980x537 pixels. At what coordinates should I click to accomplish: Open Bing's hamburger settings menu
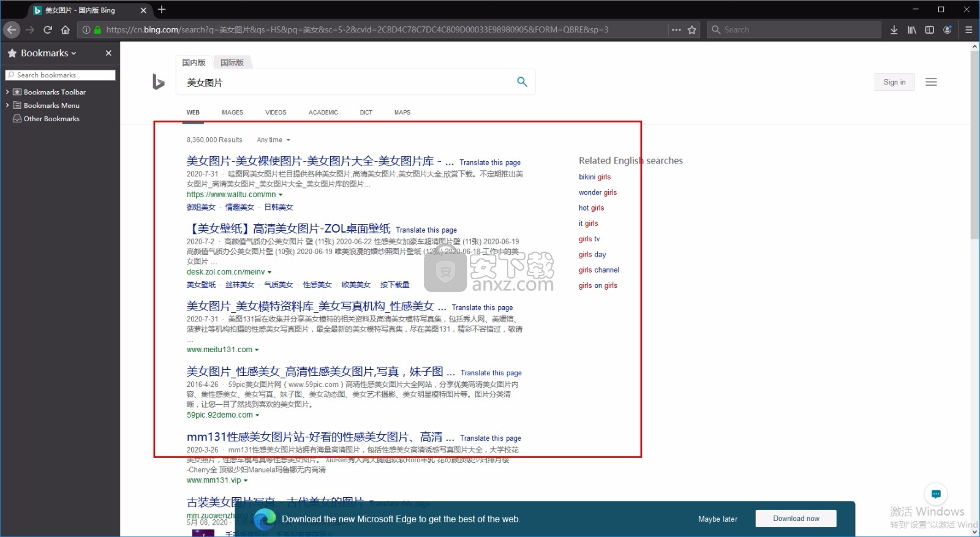tap(931, 82)
